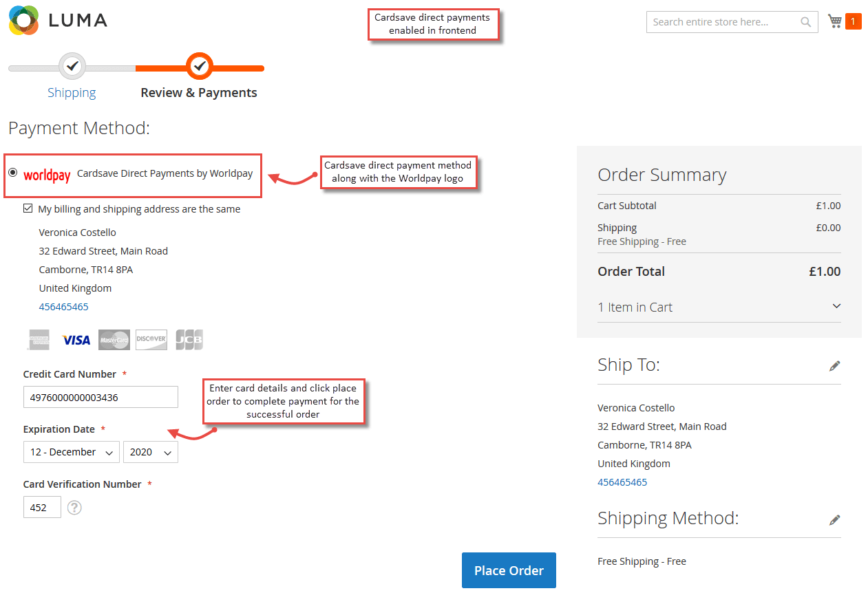Click the MasterCard icon
Viewport: 868px width, 593px height.
tap(114, 340)
